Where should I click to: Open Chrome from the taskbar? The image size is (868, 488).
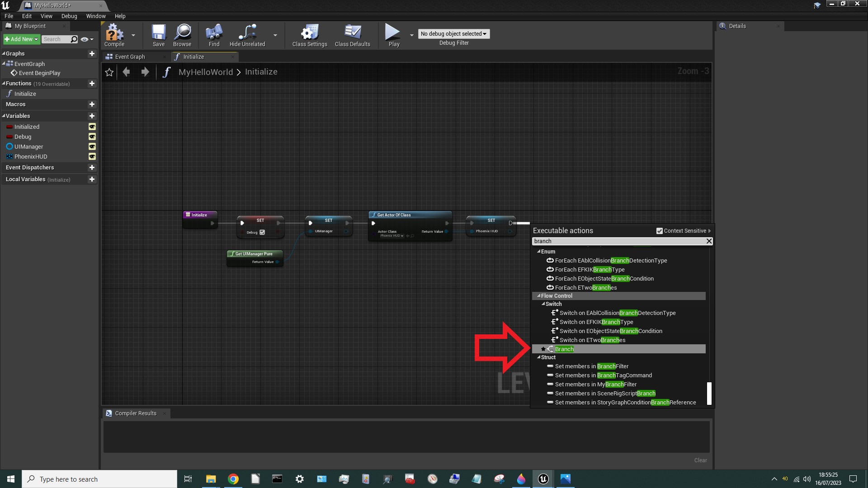pos(233,479)
